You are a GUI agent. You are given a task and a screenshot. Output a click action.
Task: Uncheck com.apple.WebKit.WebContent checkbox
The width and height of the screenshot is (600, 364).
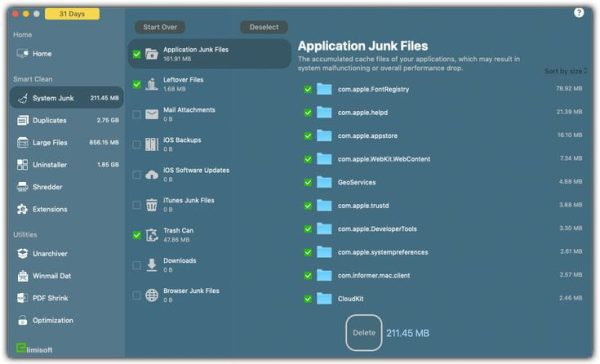pyautogui.click(x=308, y=159)
